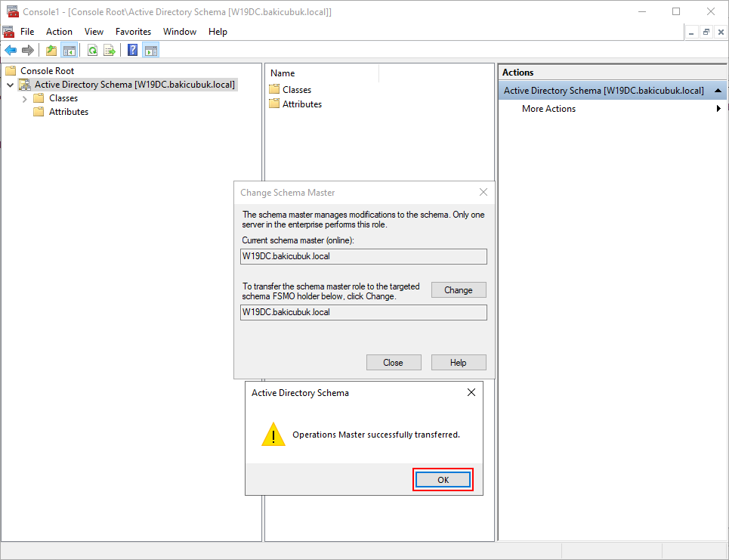Select Classes folder in the console tree
This screenshot has height=560, width=729.
(x=63, y=98)
